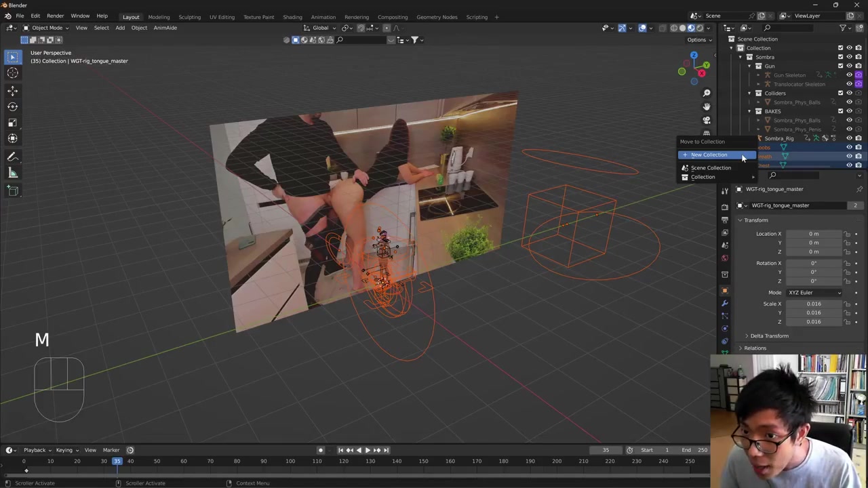Screen dimensions: 868x488
Task: Click the viewport Options button
Action: pyautogui.click(x=698, y=39)
